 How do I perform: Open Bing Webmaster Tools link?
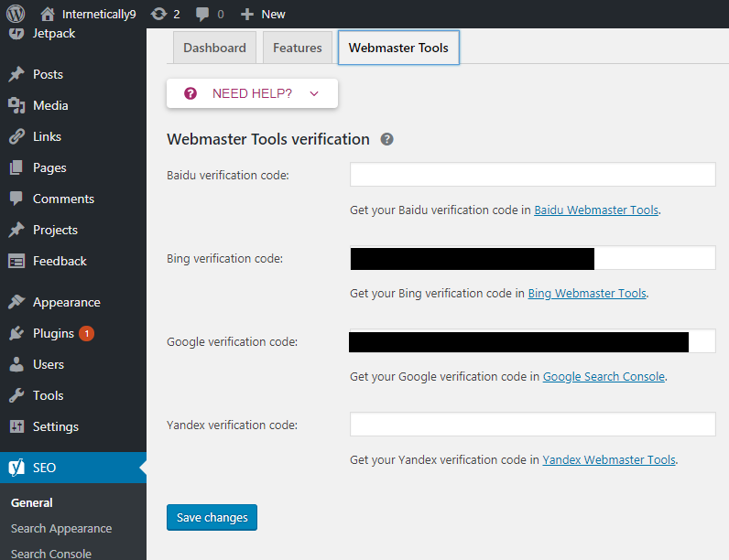pos(587,293)
